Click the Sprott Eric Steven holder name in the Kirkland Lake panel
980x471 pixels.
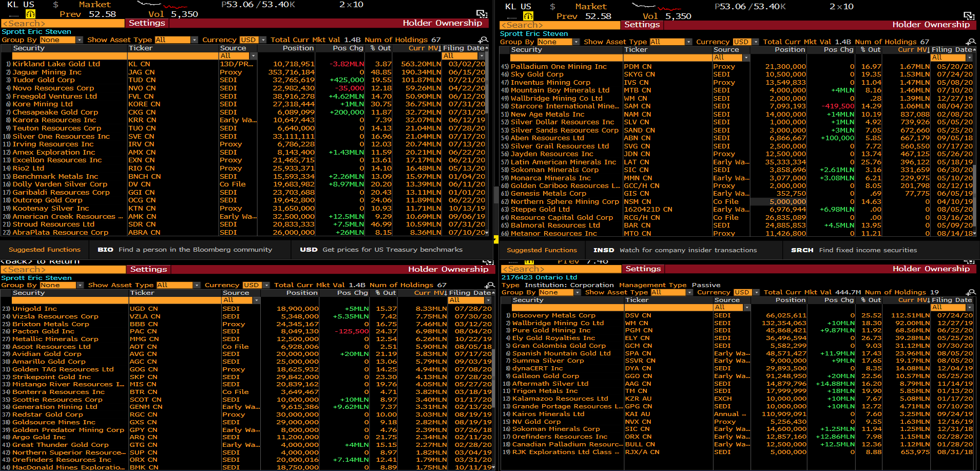point(36,32)
